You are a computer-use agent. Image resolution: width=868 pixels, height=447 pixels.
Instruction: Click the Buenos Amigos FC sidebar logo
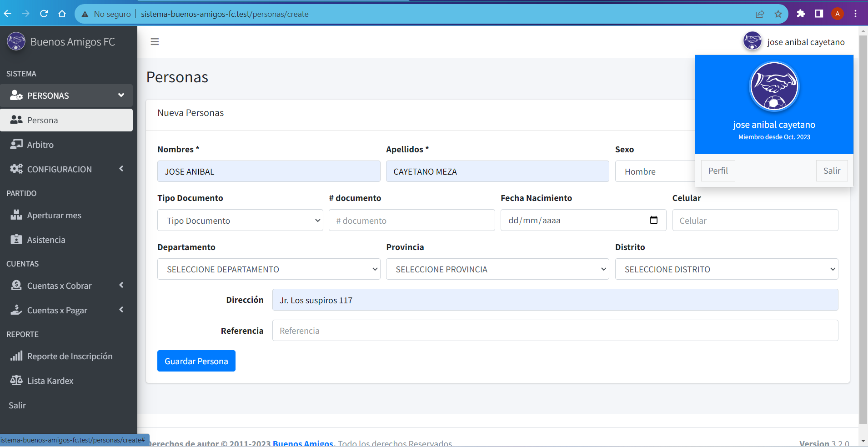pos(16,42)
